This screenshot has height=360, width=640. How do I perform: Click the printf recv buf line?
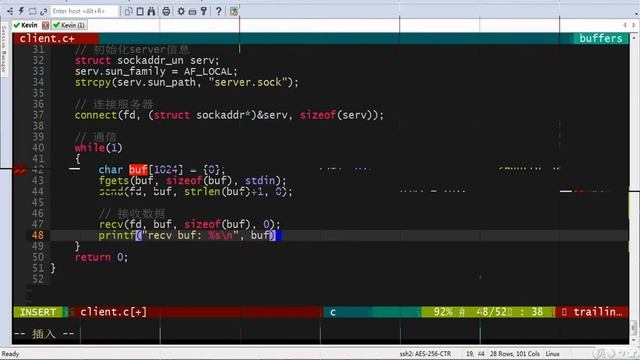(188, 235)
